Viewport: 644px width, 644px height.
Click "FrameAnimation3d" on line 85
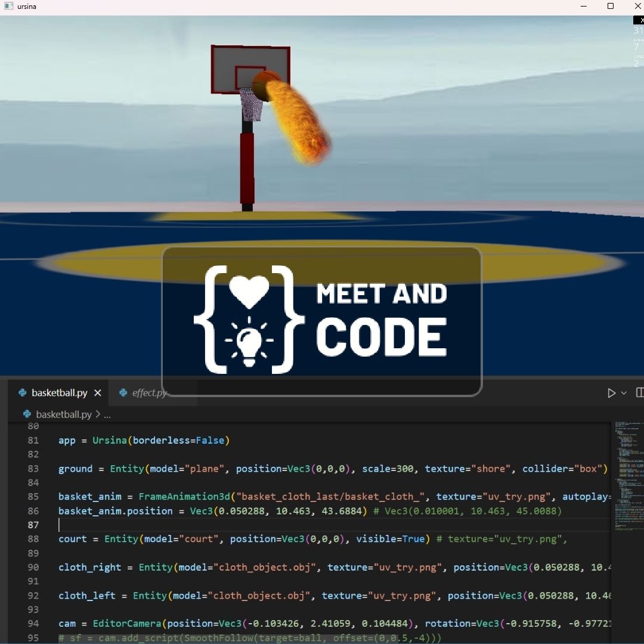point(184,497)
